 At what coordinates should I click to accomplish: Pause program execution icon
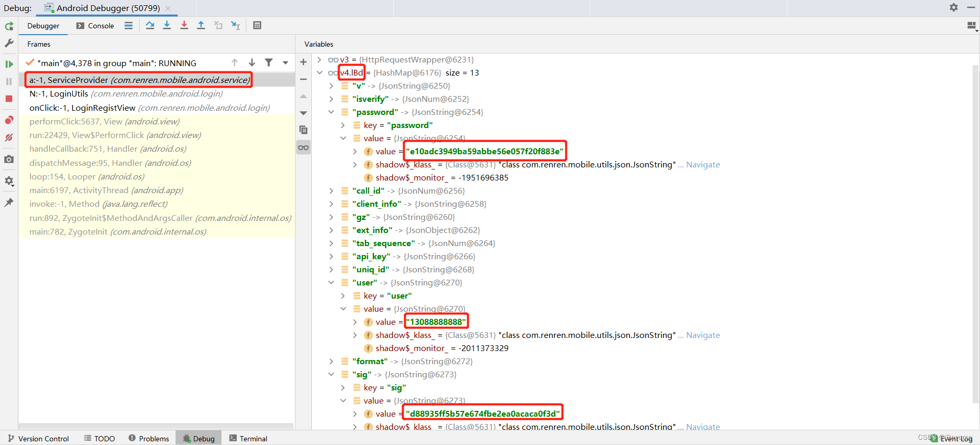9,81
